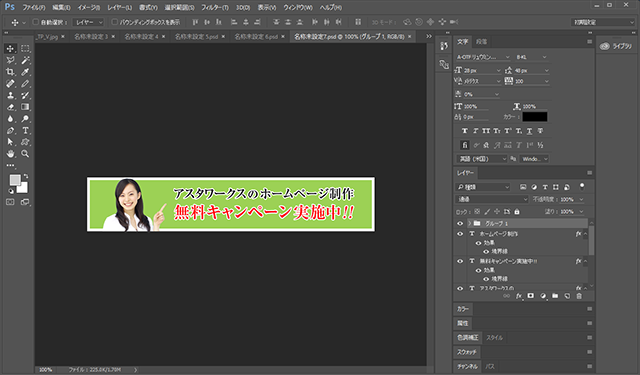
Task: Select the Horizontal Type tool
Action: tap(25, 131)
